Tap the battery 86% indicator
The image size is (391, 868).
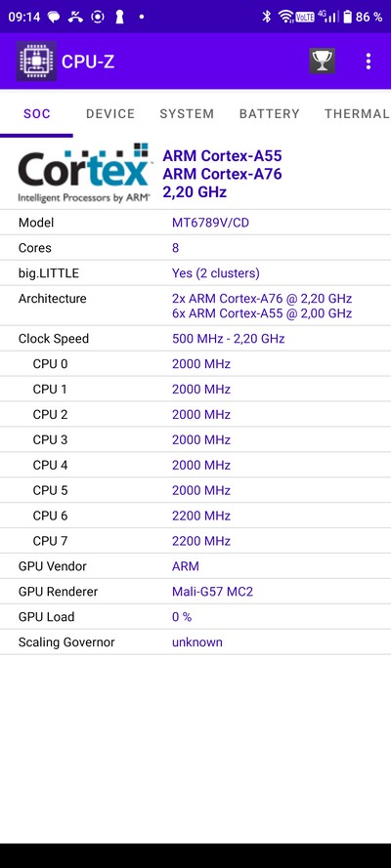363,17
